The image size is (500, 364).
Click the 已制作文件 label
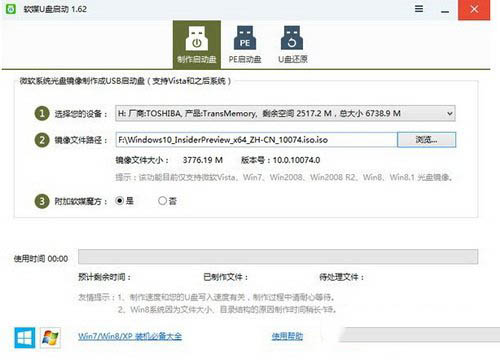[x=226, y=277]
